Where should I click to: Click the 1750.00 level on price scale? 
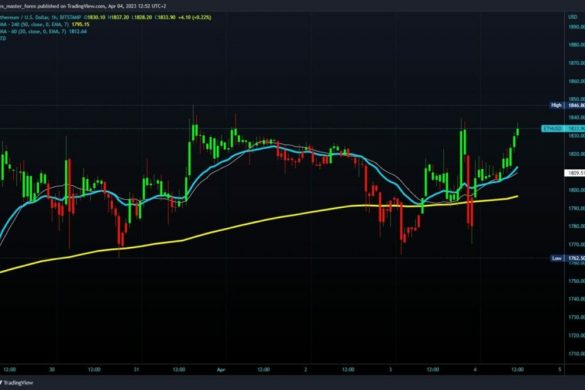click(x=576, y=281)
